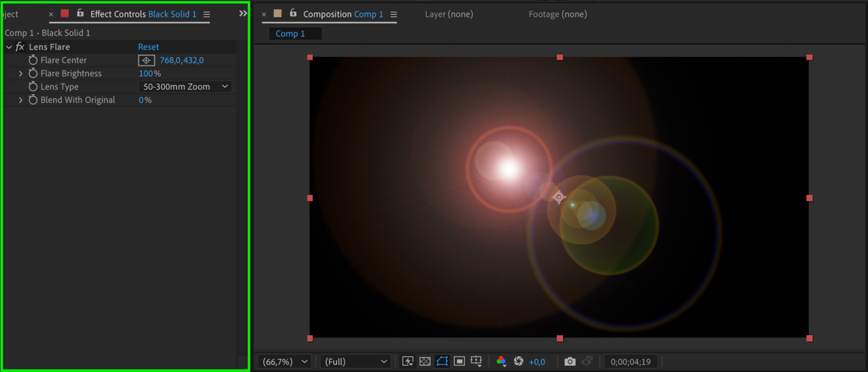Open show channel color management icon

coord(501,361)
